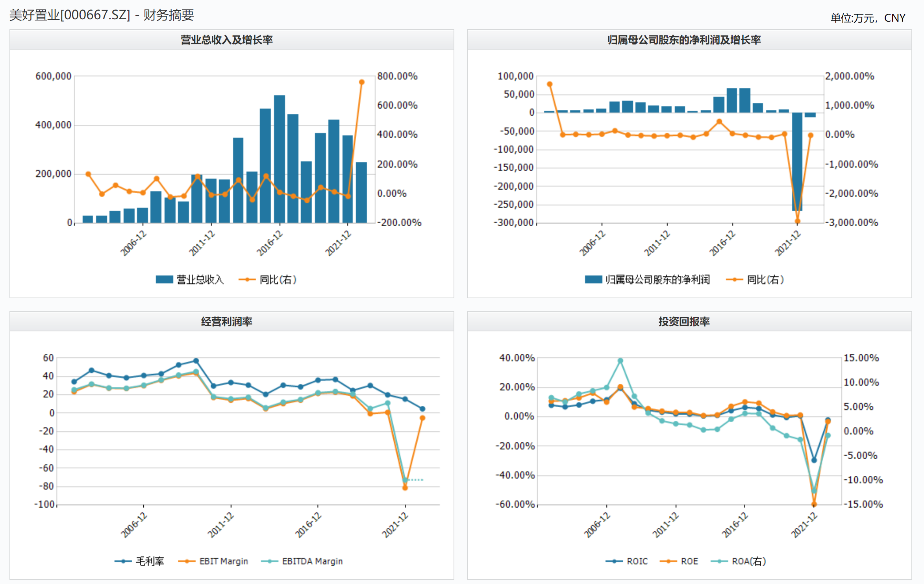Toggle the 同比(右) legend in revenue chart
This screenshot has width=924, height=584.
247,279
